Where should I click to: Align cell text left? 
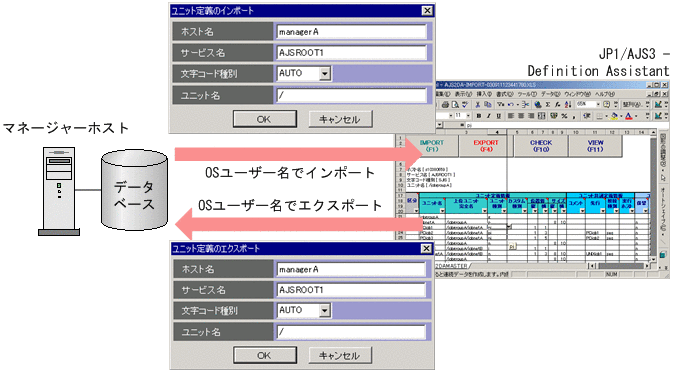coord(511,116)
